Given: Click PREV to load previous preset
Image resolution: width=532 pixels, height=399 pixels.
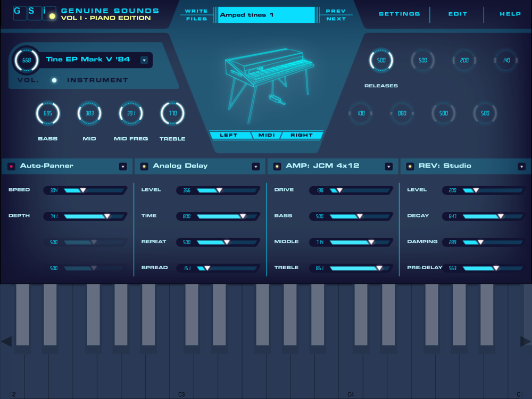Looking at the screenshot, I should coord(336,11).
